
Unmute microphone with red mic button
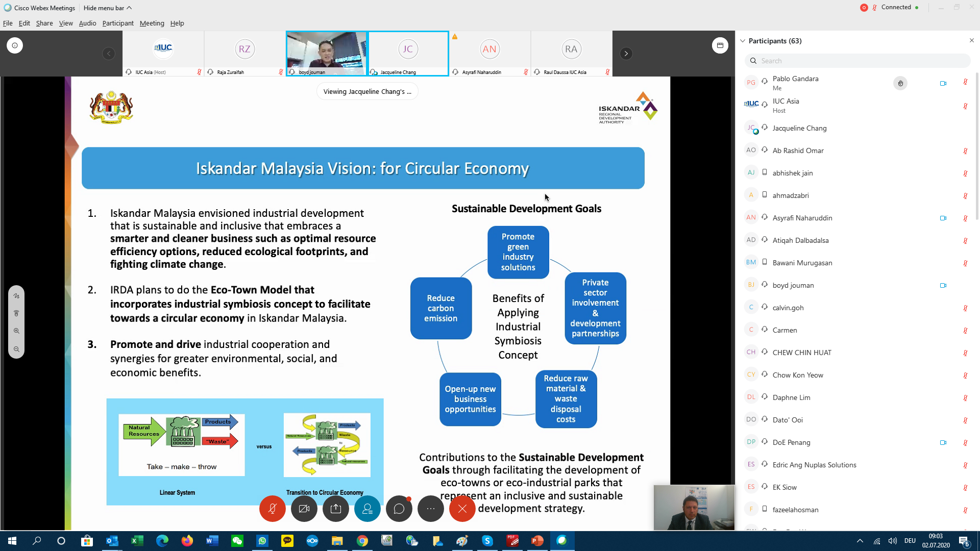[x=272, y=509]
